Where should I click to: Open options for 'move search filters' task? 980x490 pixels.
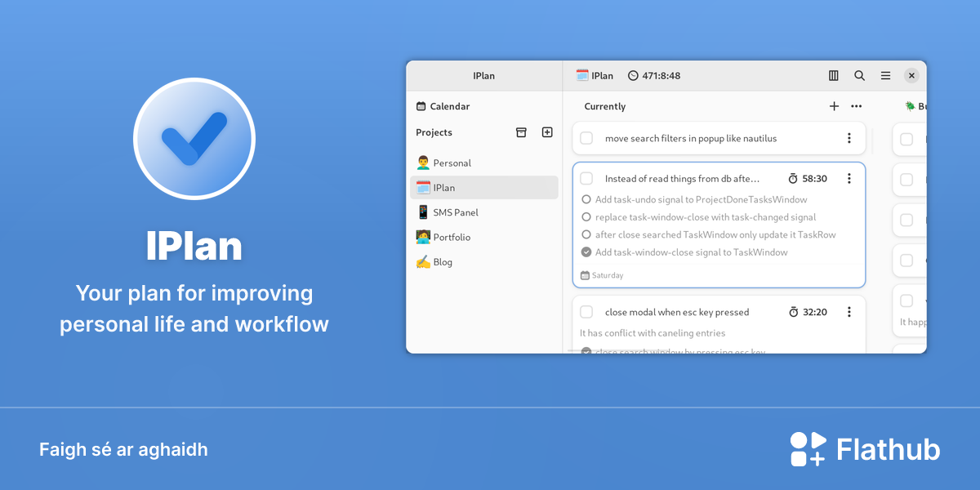click(x=849, y=138)
